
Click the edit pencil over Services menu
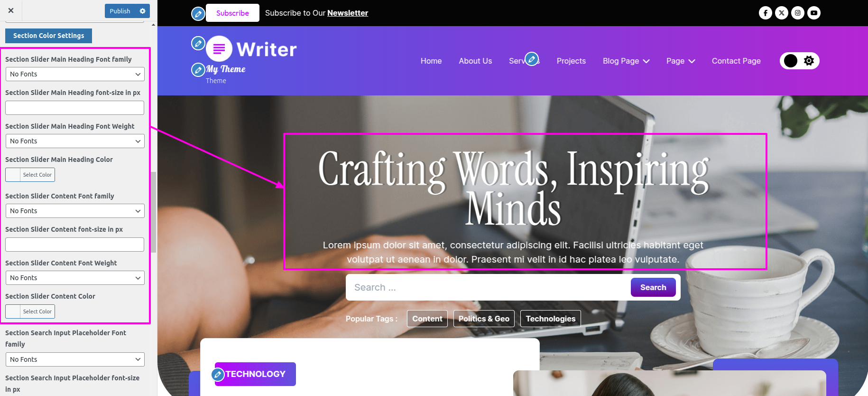tap(532, 59)
